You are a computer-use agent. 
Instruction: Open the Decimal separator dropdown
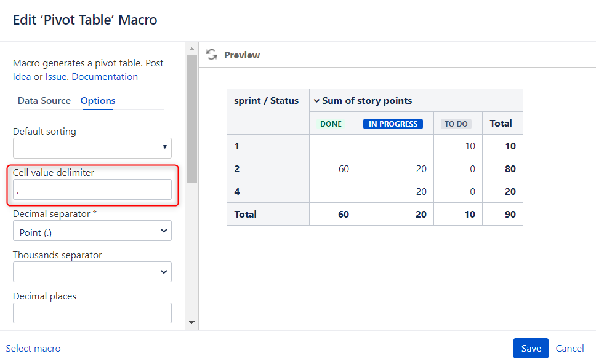click(92, 231)
